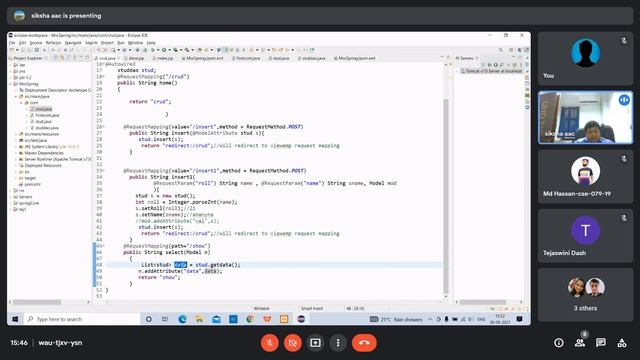Select the Tejaswini Dash participant tile

[x=585, y=236]
